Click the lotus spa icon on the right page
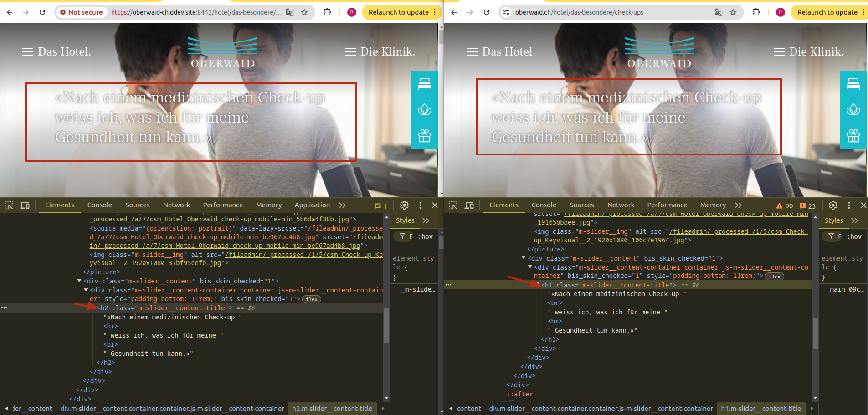 point(853,110)
